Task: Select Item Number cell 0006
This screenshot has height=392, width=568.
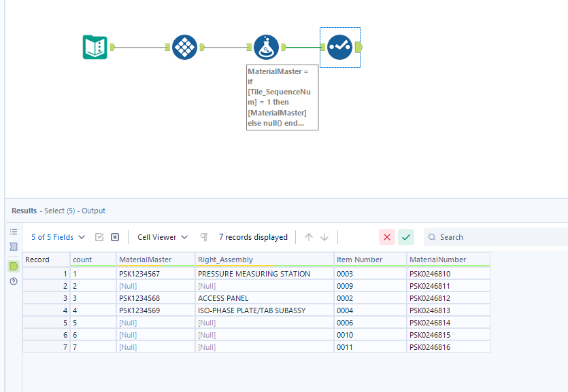Action: pyautogui.click(x=370, y=323)
